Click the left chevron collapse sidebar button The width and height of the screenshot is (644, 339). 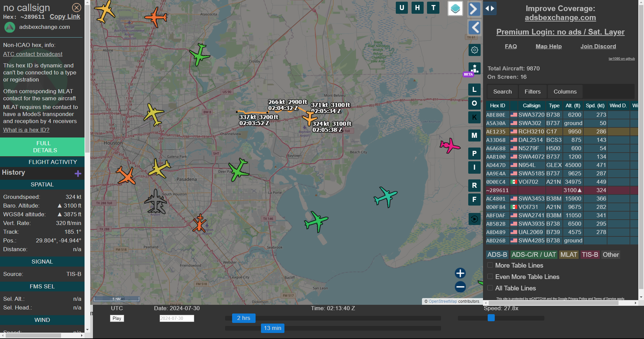point(474,27)
